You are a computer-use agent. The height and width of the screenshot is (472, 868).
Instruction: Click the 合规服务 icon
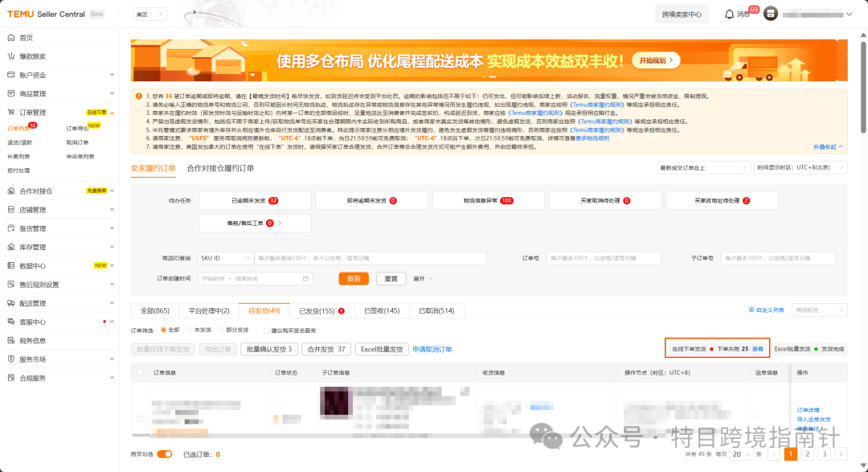pos(11,378)
